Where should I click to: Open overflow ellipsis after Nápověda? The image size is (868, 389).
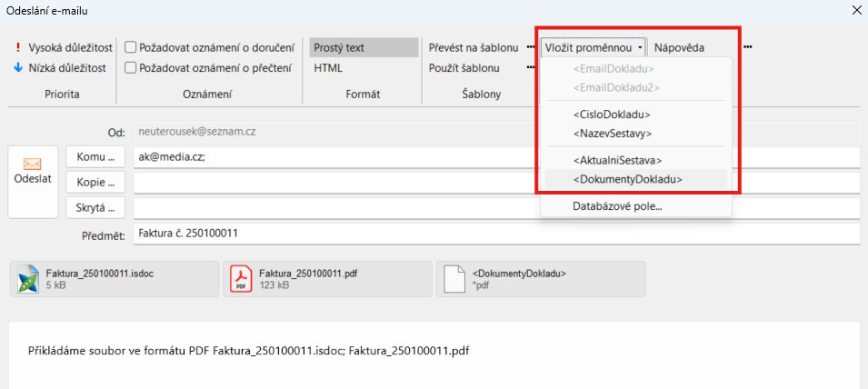click(747, 47)
